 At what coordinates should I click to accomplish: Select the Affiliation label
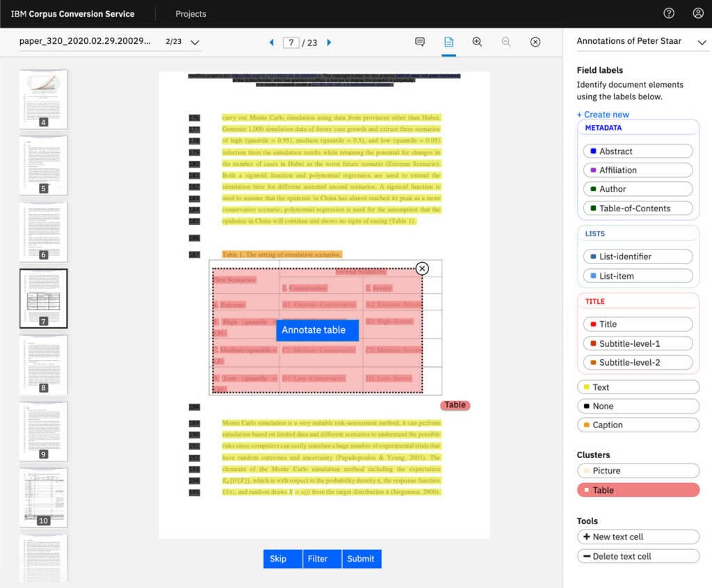tap(638, 170)
